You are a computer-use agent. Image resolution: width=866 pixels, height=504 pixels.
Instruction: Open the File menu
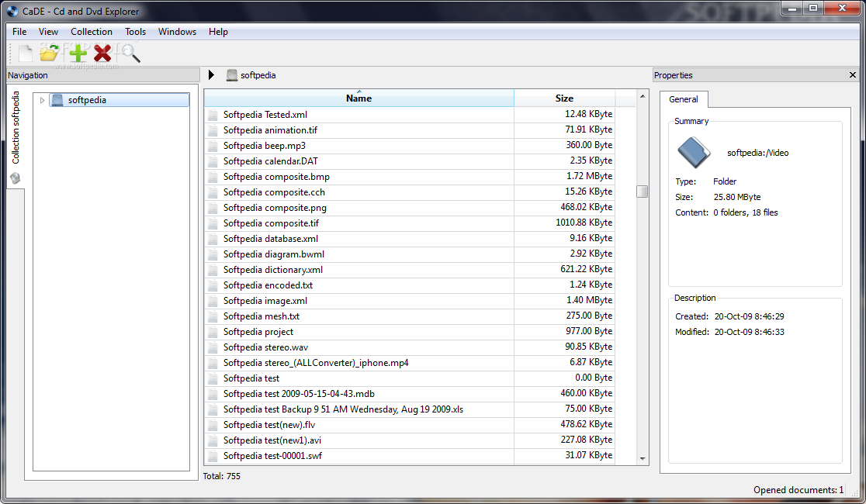click(19, 32)
